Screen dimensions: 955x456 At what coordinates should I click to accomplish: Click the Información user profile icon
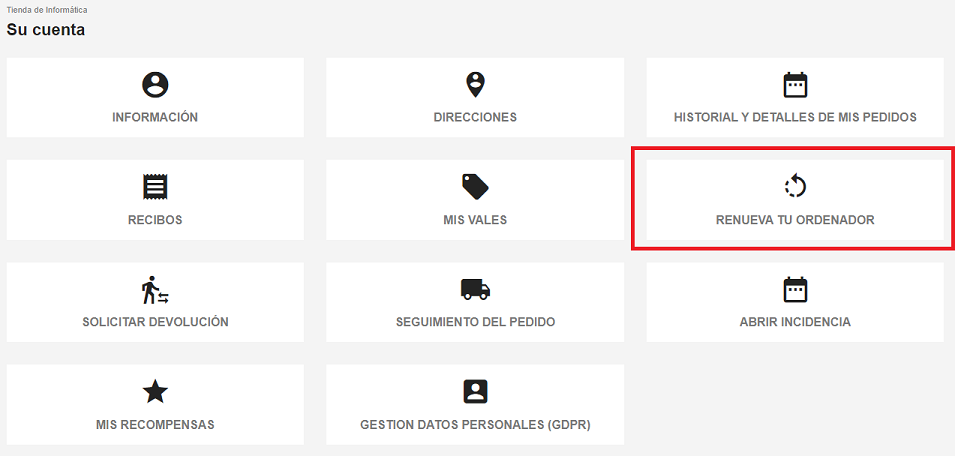pos(155,85)
